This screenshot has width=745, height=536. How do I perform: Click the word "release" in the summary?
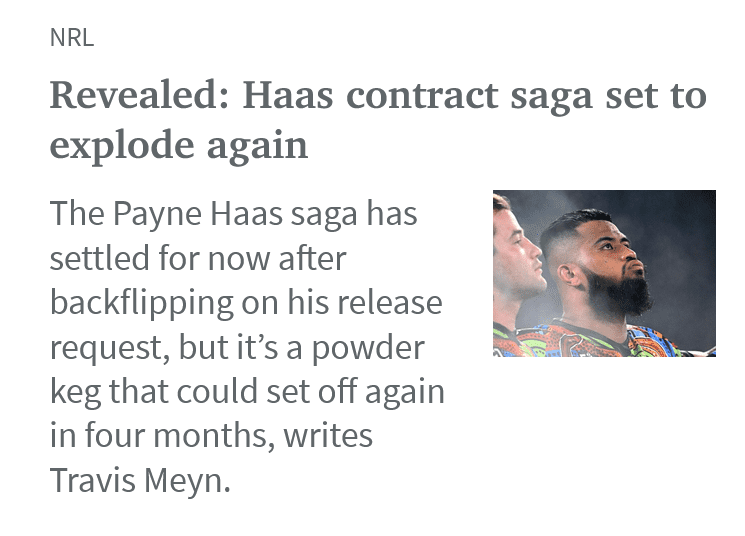click(390, 303)
